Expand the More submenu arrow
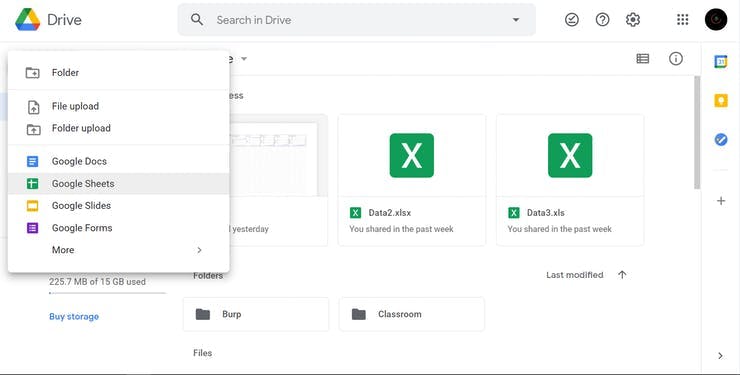 199,250
